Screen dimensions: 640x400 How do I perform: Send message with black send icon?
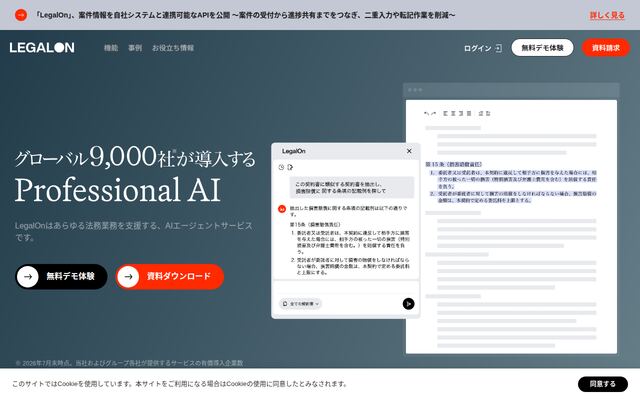coord(408,304)
